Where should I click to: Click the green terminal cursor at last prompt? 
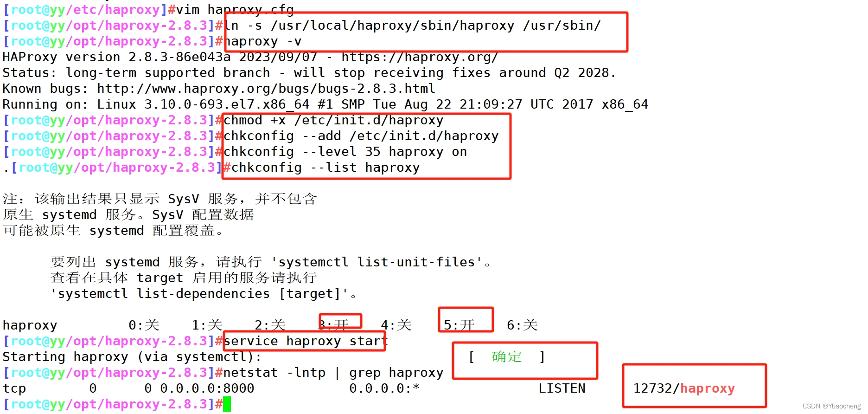(227, 404)
